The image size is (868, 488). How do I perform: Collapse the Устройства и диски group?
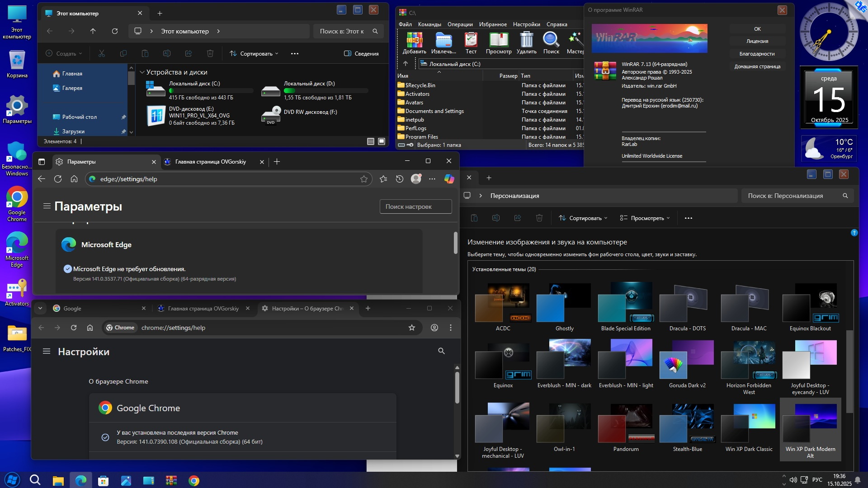(x=142, y=72)
